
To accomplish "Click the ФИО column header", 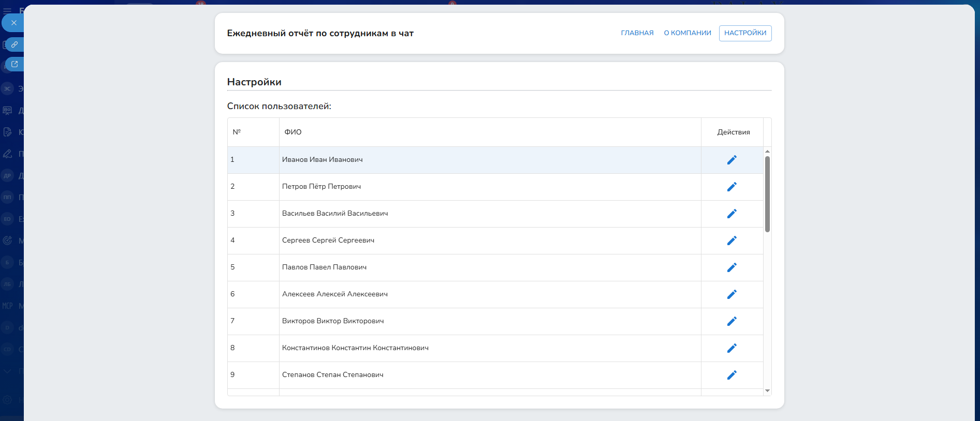I will (x=293, y=132).
